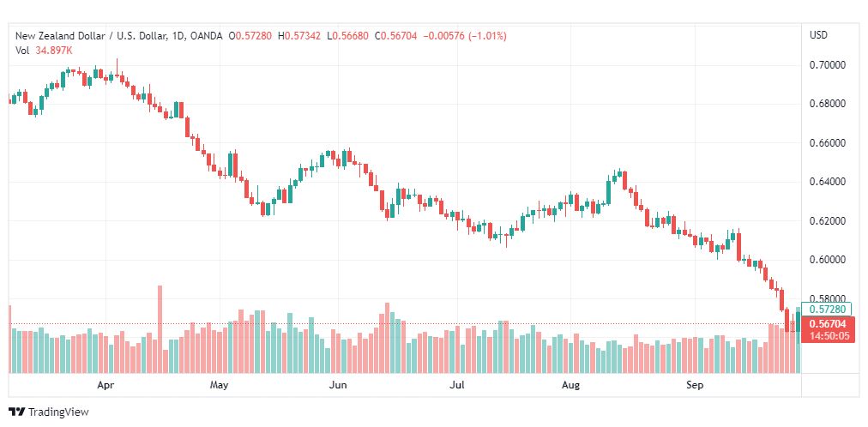Click the OANDA source label
The image size is (868, 427).
(x=205, y=36)
